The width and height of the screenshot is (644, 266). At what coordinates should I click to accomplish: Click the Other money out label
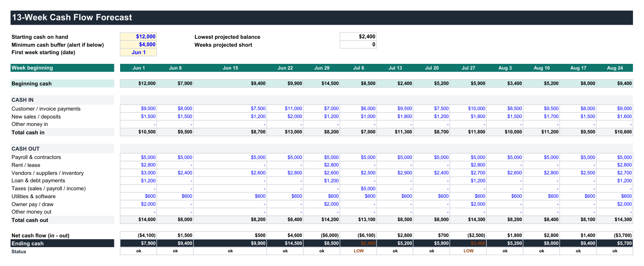(x=32, y=212)
